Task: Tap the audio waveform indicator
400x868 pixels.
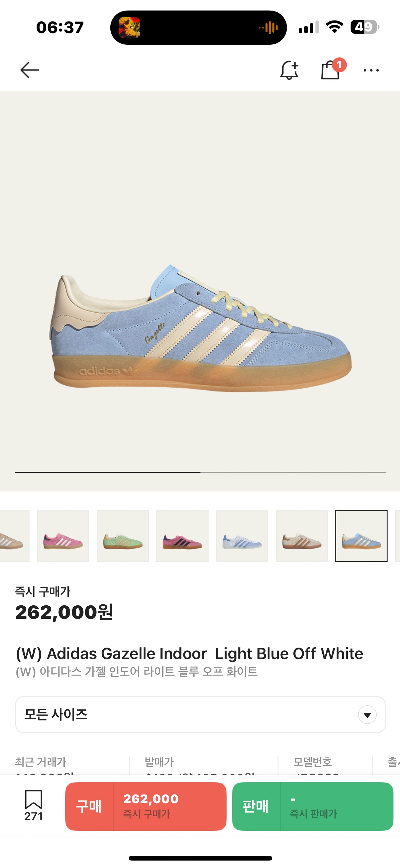Action: click(269, 28)
